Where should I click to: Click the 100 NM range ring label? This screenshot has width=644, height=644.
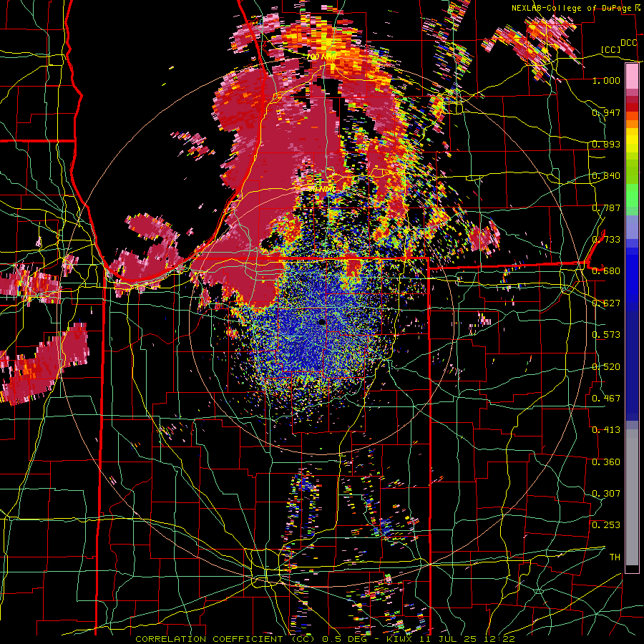(321, 57)
